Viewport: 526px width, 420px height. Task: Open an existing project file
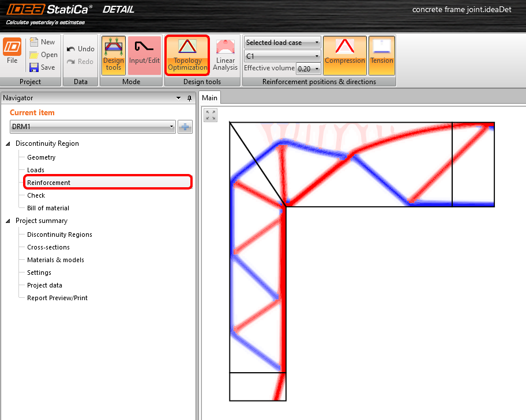(x=43, y=55)
